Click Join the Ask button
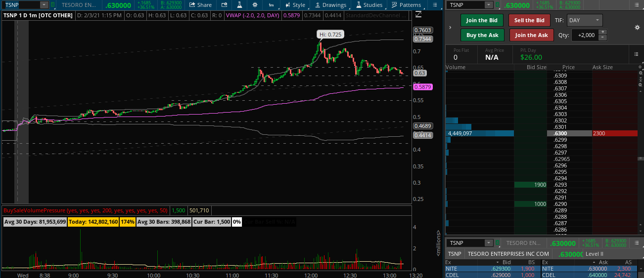Image resolution: width=644 pixels, height=278 pixels. point(531,35)
